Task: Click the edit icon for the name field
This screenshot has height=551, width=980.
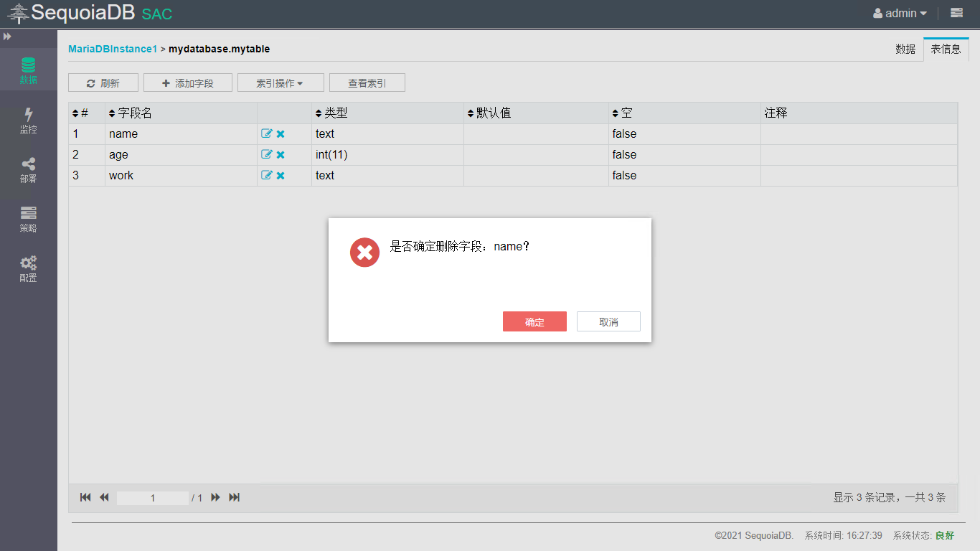Action: (267, 133)
